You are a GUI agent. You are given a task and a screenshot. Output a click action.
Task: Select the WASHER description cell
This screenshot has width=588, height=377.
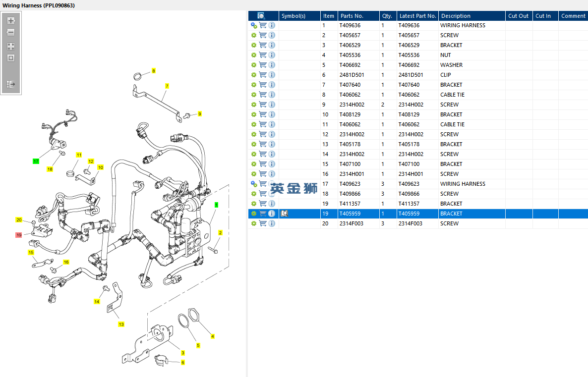coord(451,65)
